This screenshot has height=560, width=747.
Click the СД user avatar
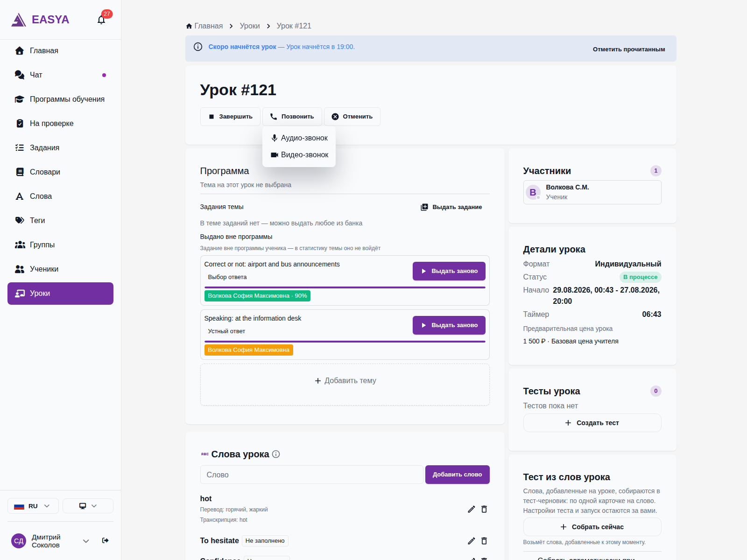click(19, 541)
